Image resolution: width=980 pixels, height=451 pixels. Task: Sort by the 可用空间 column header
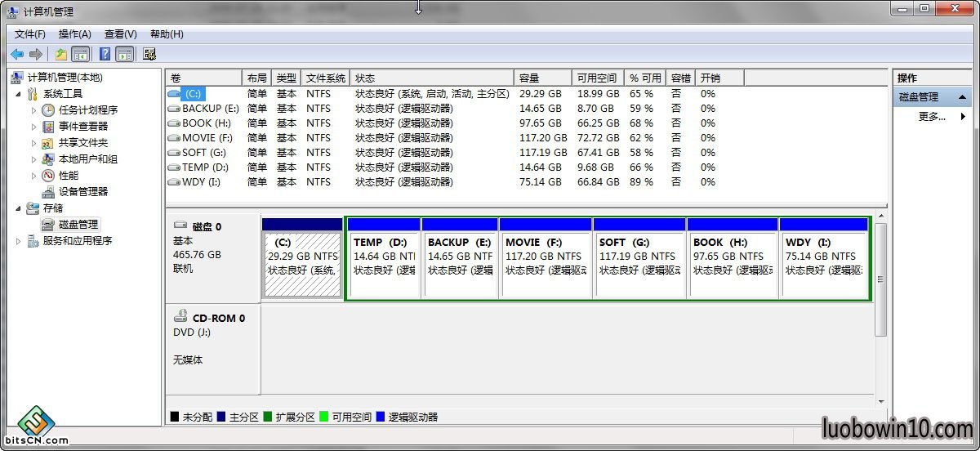click(599, 78)
